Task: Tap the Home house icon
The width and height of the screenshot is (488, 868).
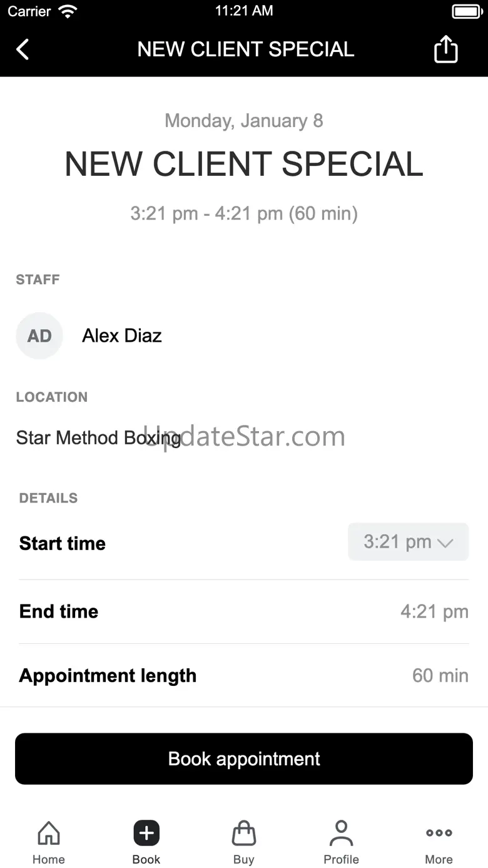Action: point(49,834)
